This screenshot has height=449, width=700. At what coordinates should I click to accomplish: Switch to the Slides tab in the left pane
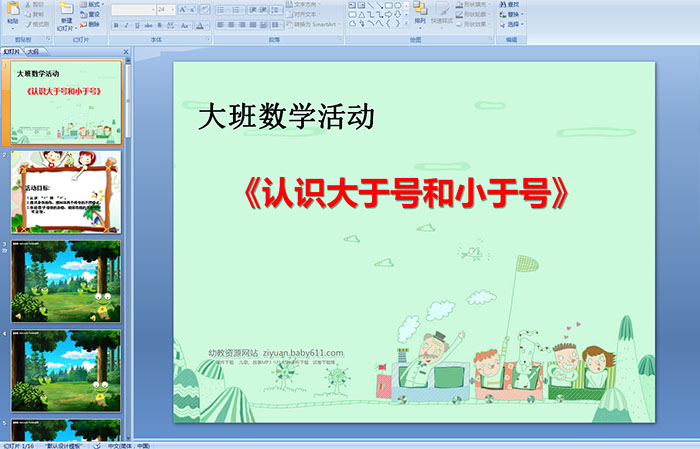click(11, 51)
